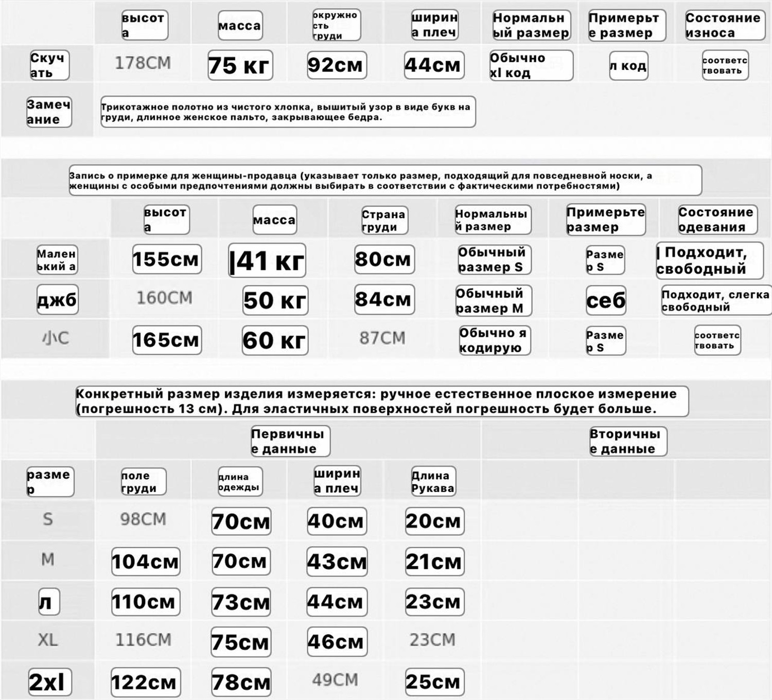772x700 pixels.
Task: Click the 40см shoulder width value
Action: click(337, 521)
